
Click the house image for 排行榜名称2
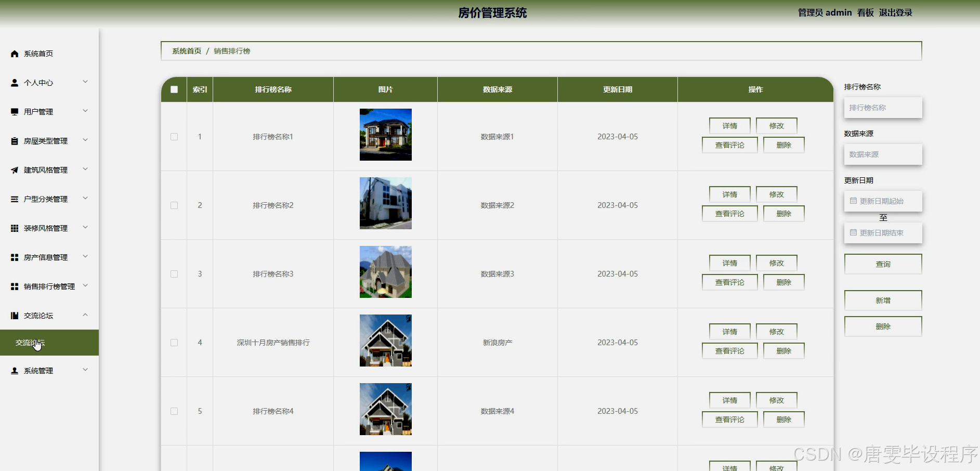386,203
